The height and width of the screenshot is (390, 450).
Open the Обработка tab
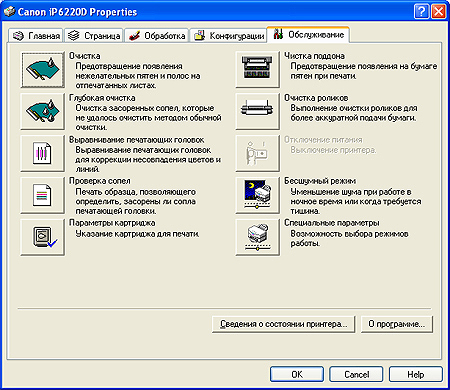coord(157,36)
